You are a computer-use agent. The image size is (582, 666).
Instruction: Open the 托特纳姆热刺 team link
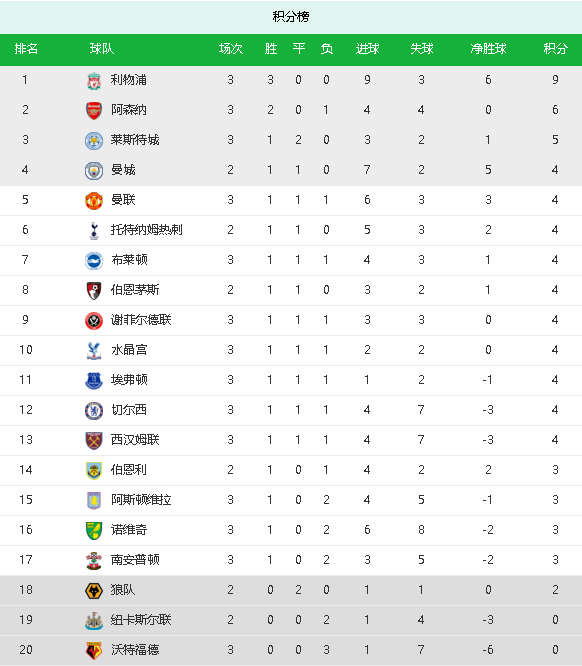pos(146,230)
